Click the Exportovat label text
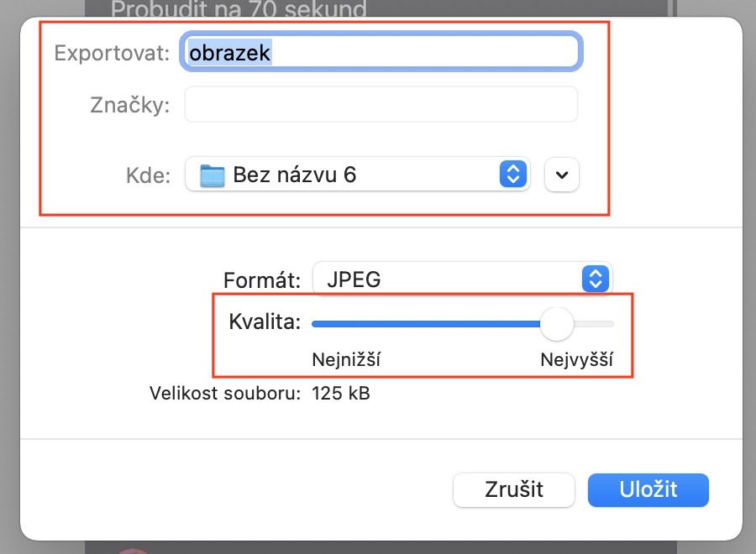The width and height of the screenshot is (756, 554). click(113, 53)
